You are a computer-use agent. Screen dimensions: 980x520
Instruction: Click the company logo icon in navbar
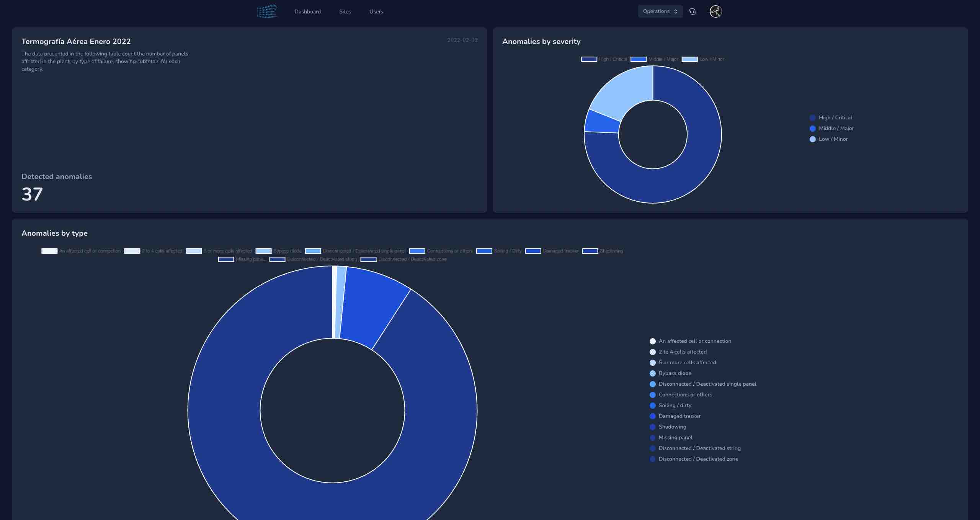point(267,11)
